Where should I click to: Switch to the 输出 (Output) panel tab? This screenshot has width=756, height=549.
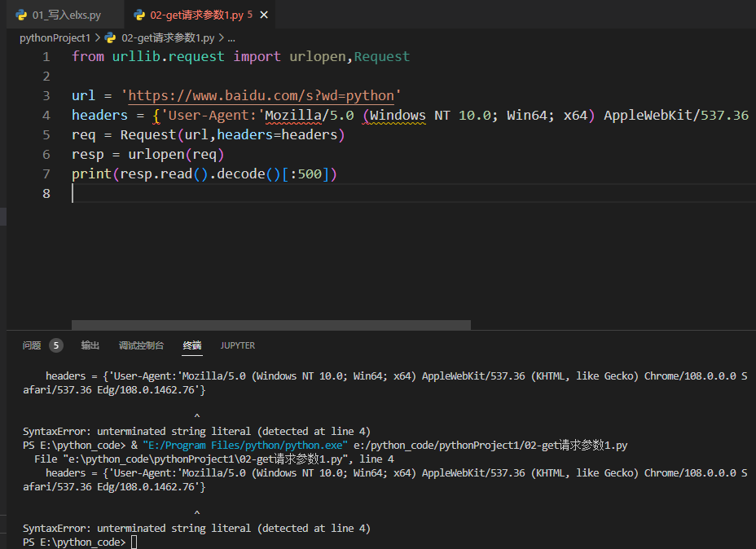point(90,345)
